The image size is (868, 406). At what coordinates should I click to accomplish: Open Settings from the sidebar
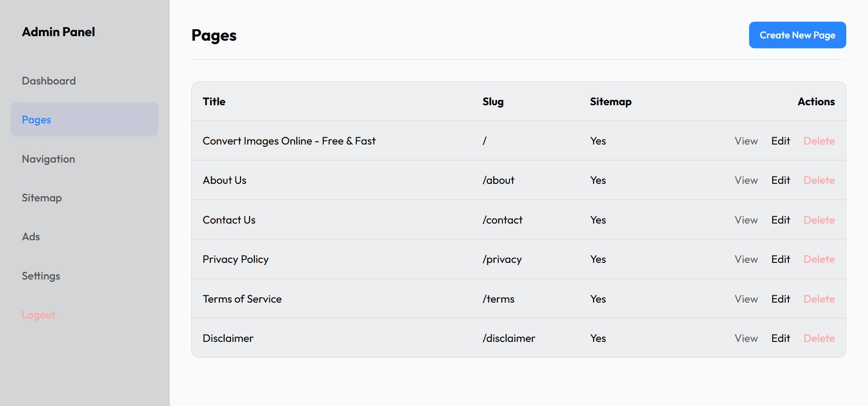click(41, 276)
